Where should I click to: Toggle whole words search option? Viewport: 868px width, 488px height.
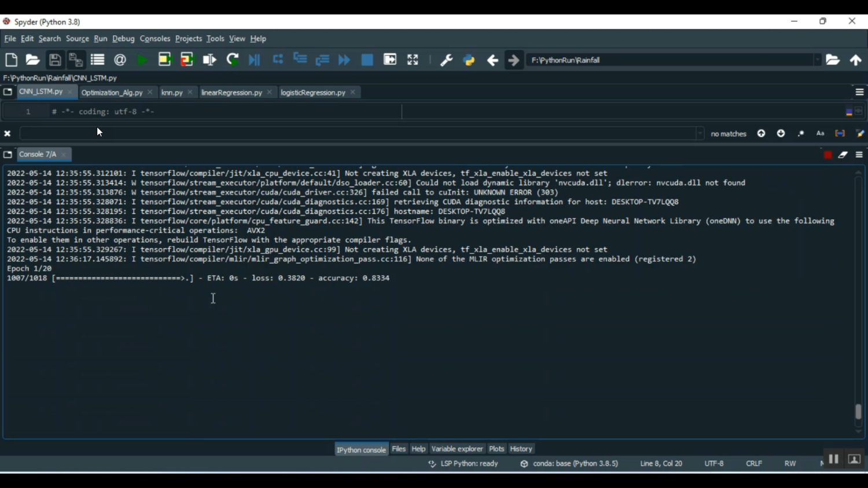pyautogui.click(x=840, y=134)
